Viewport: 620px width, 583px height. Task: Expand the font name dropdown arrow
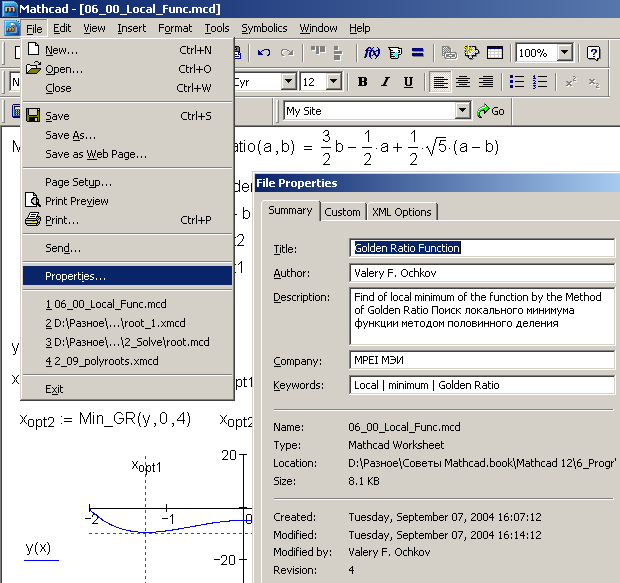click(x=289, y=81)
